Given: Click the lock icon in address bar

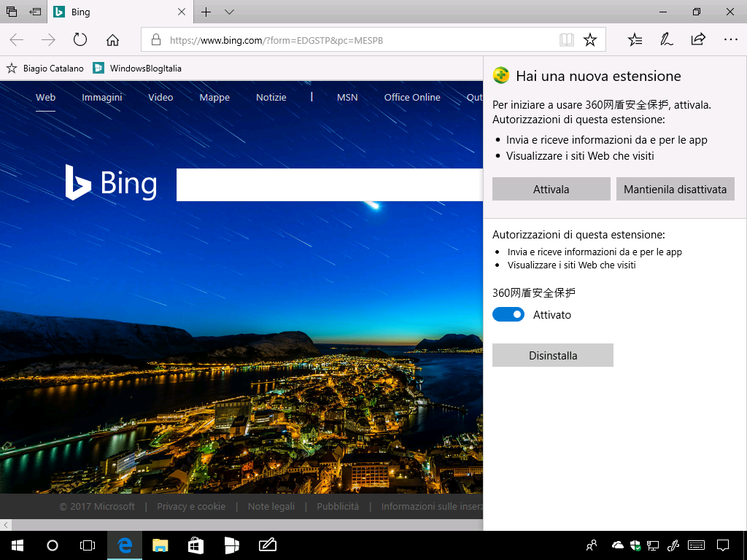Looking at the screenshot, I should tap(156, 40).
